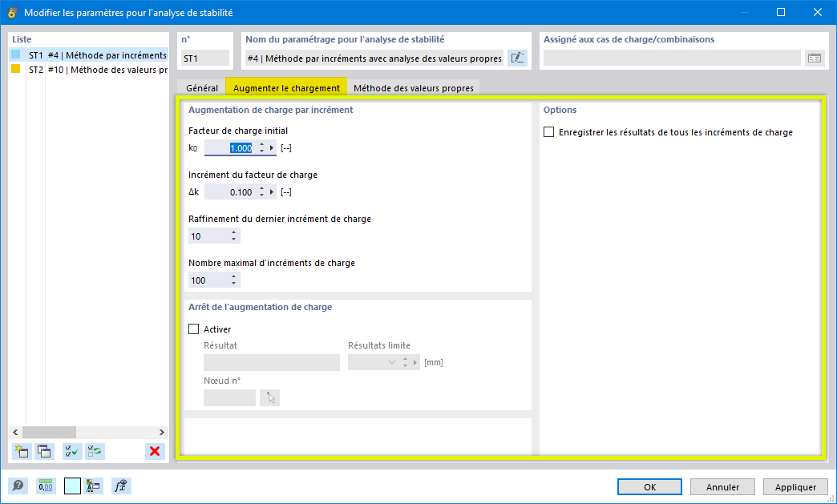Apply changes with the Appliquer button
Screen dimensions: 837x504
click(x=795, y=486)
